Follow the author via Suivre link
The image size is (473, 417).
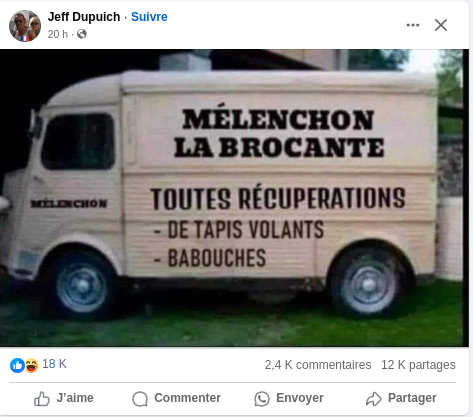(x=149, y=17)
